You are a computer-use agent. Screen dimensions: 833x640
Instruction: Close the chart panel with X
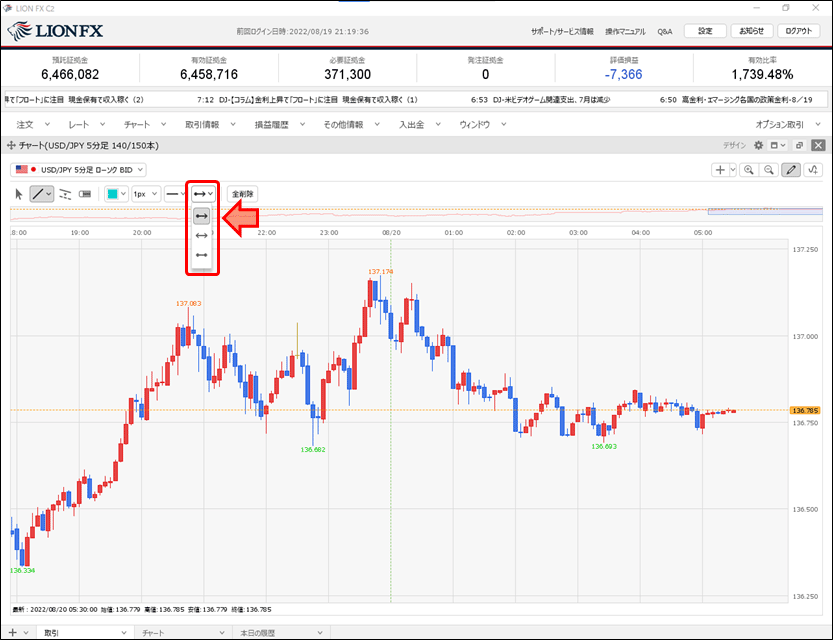click(819, 146)
